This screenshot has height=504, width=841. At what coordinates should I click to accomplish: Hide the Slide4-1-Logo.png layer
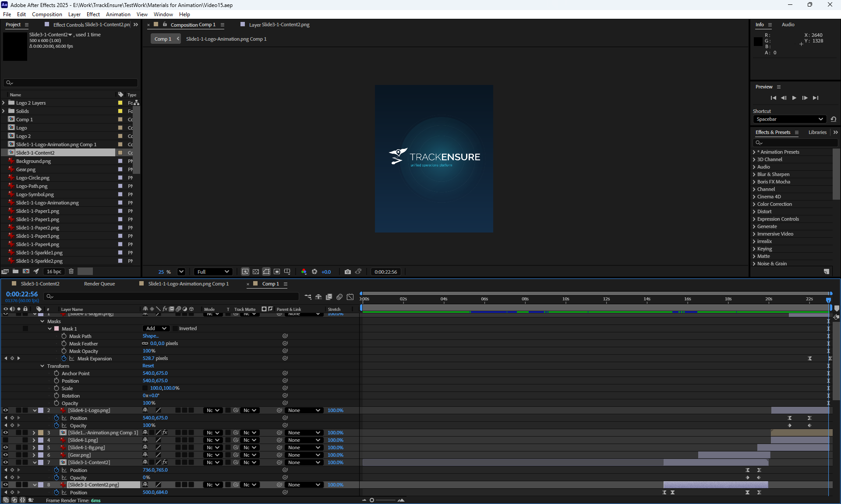pyautogui.click(x=6, y=410)
